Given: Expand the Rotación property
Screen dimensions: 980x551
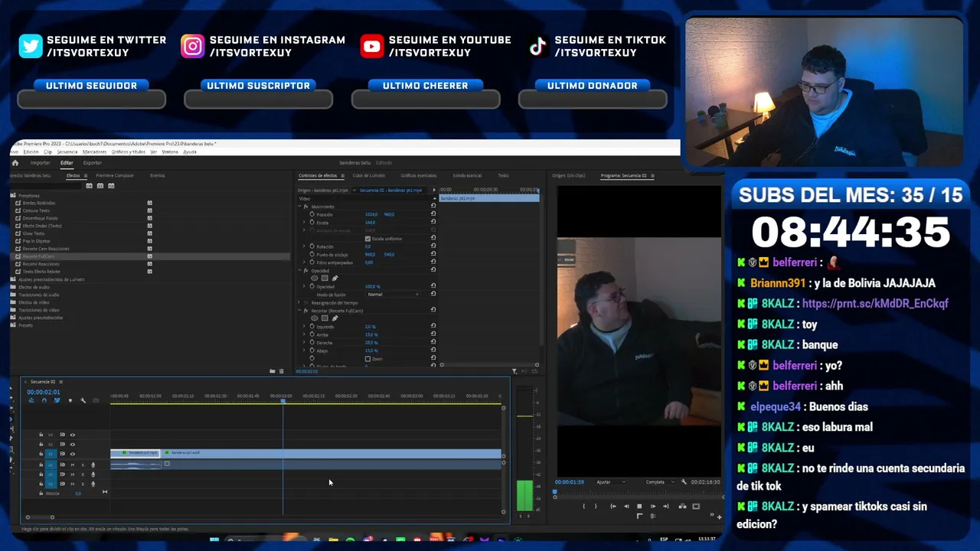Looking at the screenshot, I should 305,246.
